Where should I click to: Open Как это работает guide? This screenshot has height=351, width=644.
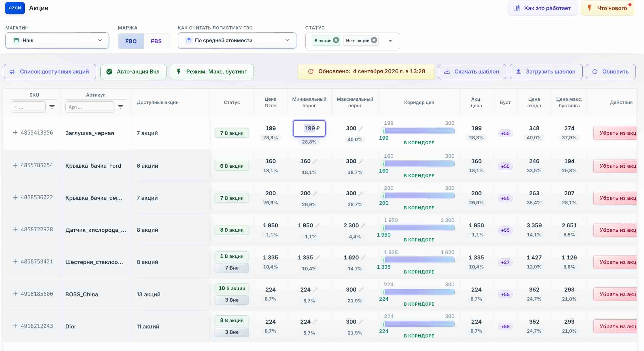click(x=543, y=8)
